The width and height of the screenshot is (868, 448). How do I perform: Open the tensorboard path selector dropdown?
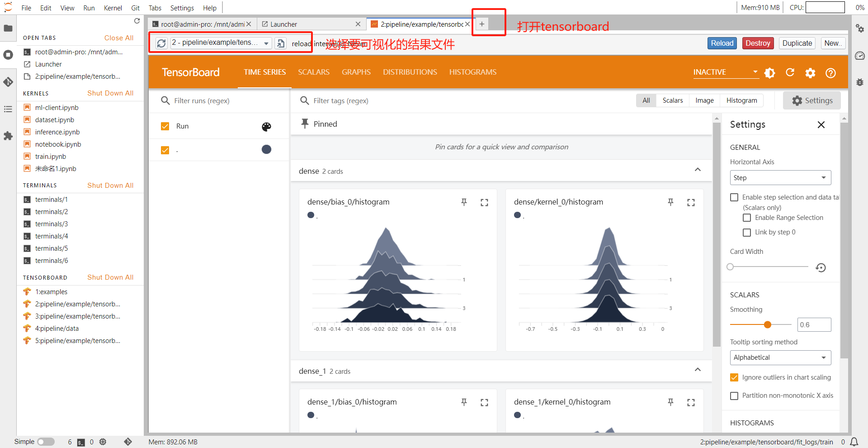221,43
